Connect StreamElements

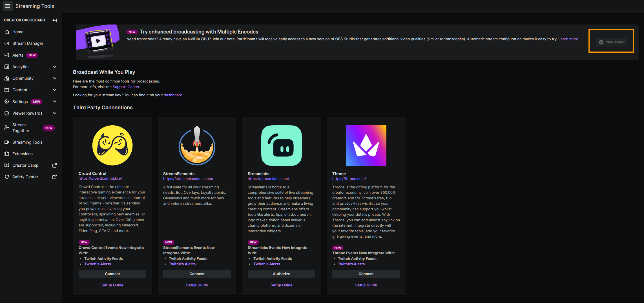(197, 274)
